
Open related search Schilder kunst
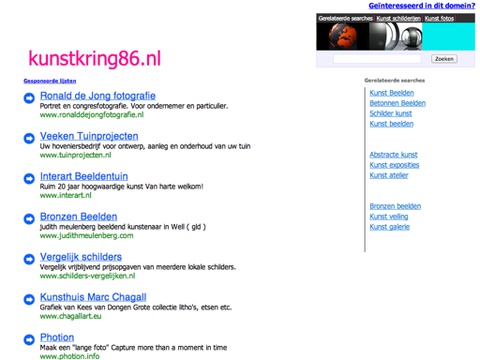[391, 114]
